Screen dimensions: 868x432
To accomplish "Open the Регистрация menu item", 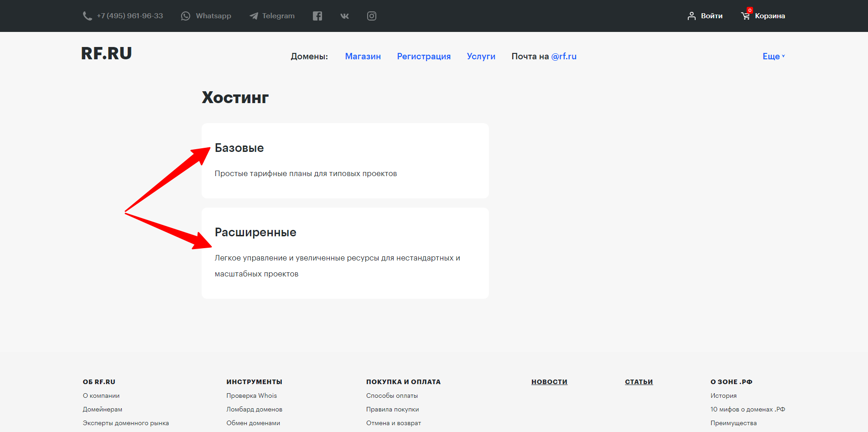I will pyautogui.click(x=423, y=56).
